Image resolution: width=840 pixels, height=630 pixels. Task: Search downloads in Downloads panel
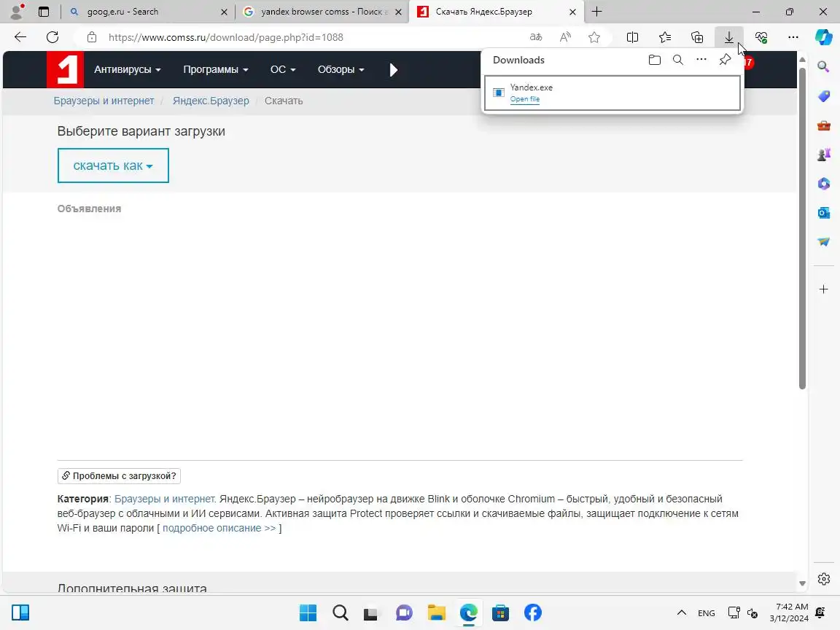point(678,60)
